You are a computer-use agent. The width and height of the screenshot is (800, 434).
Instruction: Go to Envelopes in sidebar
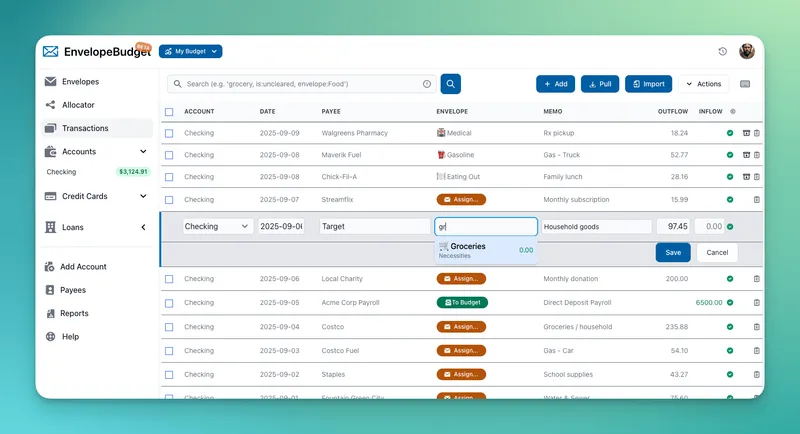coord(96,82)
